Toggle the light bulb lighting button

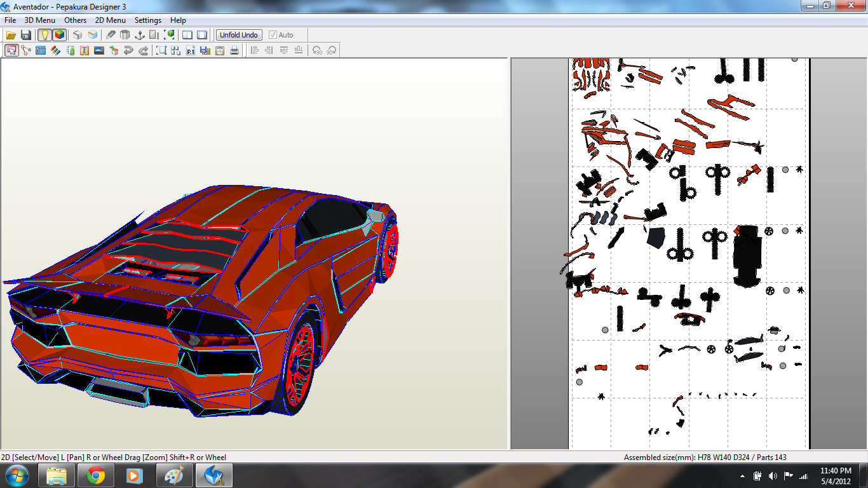coord(44,35)
